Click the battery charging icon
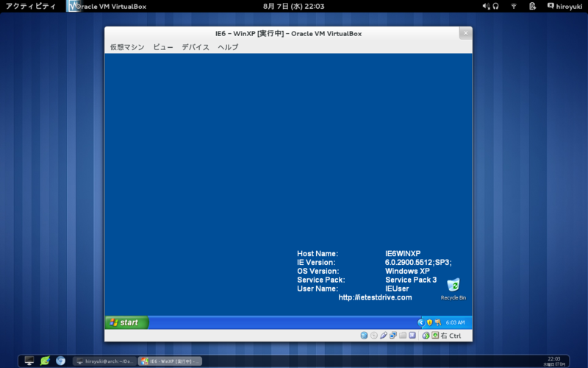588x368 pixels. click(x=532, y=6)
